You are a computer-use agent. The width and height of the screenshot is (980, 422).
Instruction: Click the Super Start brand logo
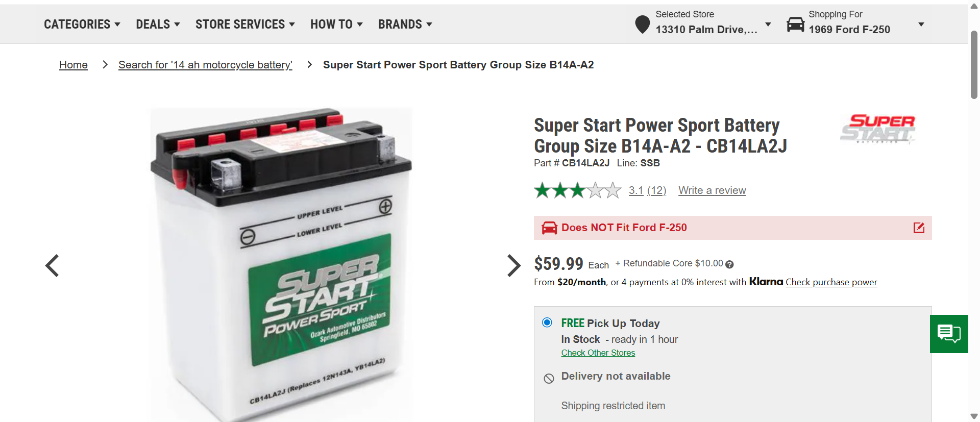[878, 129]
